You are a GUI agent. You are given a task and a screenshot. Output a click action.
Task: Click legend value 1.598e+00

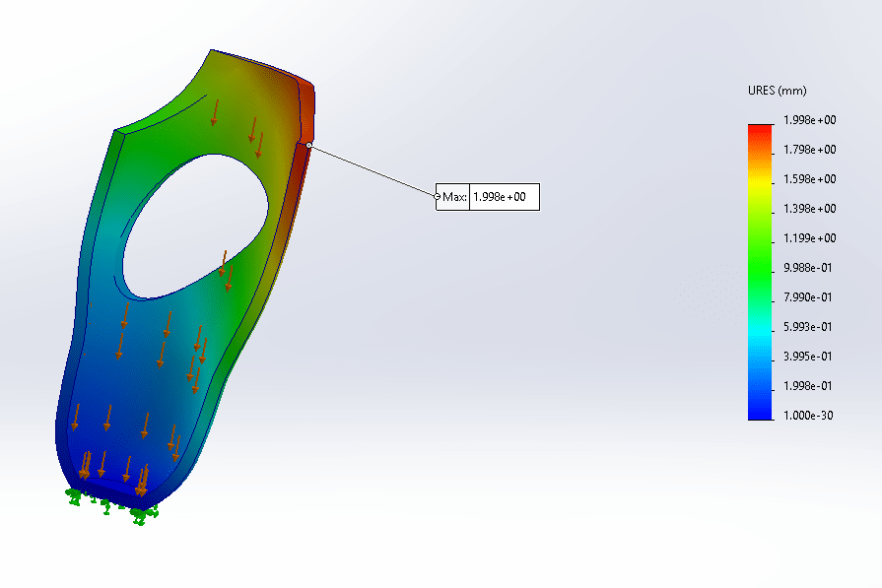coord(809,179)
